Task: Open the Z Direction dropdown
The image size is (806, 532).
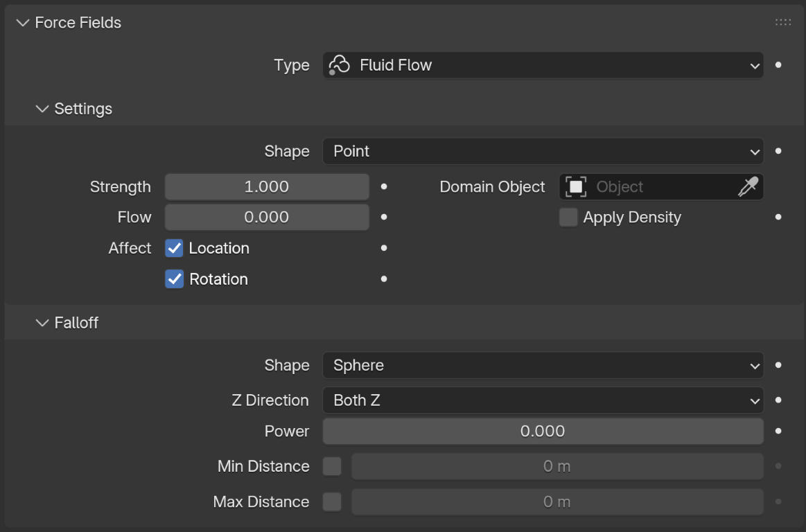Action: click(543, 400)
